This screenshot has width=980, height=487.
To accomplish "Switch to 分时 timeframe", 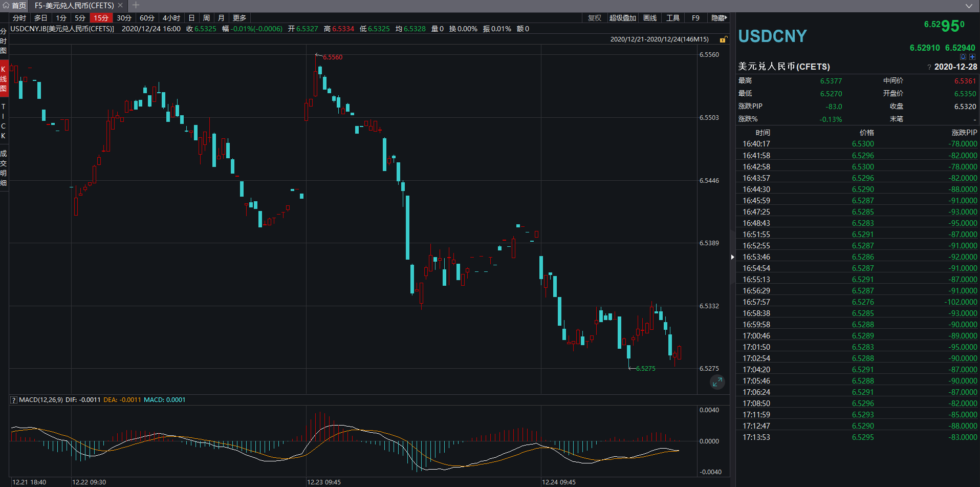I will (x=19, y=18).
